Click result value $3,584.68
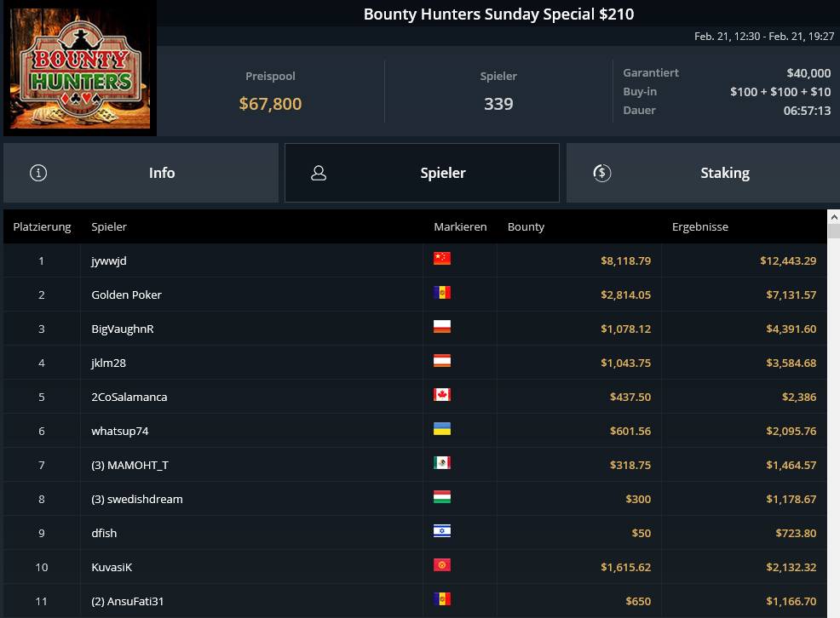840x618 pixels. [x=791, y=363]
